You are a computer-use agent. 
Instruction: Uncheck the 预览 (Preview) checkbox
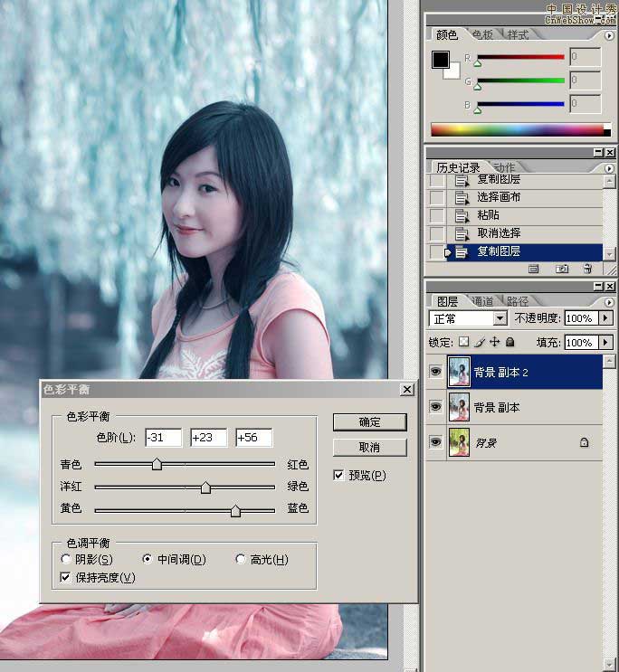339,475
